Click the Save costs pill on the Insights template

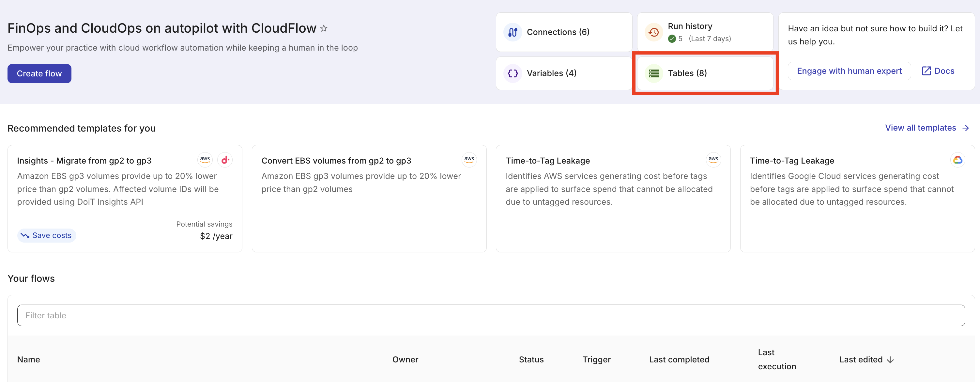click(x=46, y=235)
